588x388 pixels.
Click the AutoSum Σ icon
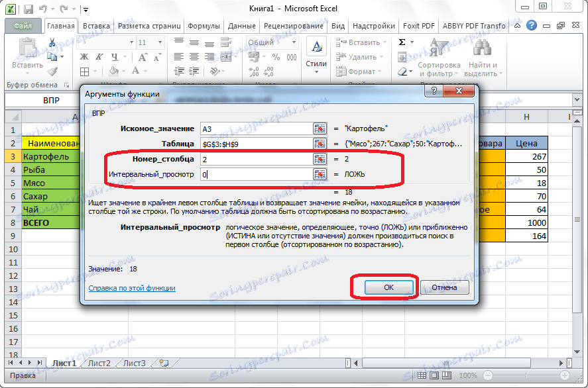tap(402, 42)
